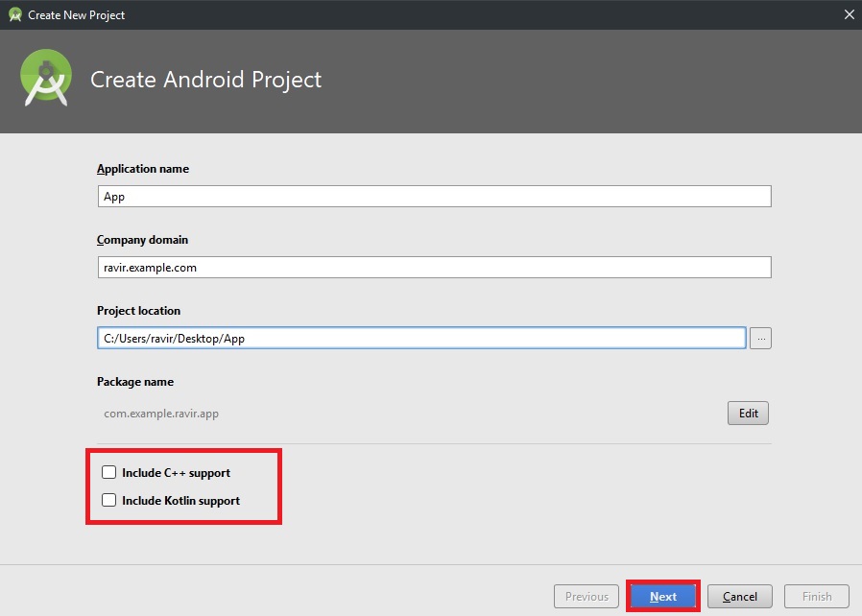Close the Create New Project dialog
Image resolution: width=862 pixels, height=616 pixels.
point(848,14)
